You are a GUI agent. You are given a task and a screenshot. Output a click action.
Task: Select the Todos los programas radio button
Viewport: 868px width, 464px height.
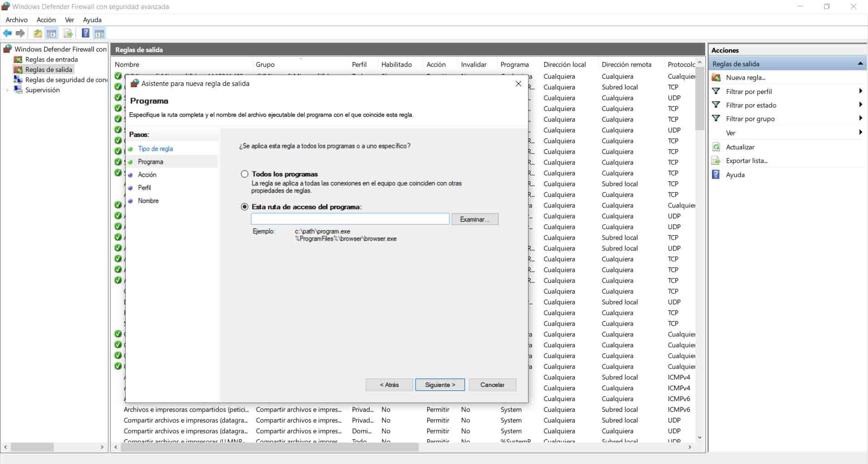(x=245, y=174)
